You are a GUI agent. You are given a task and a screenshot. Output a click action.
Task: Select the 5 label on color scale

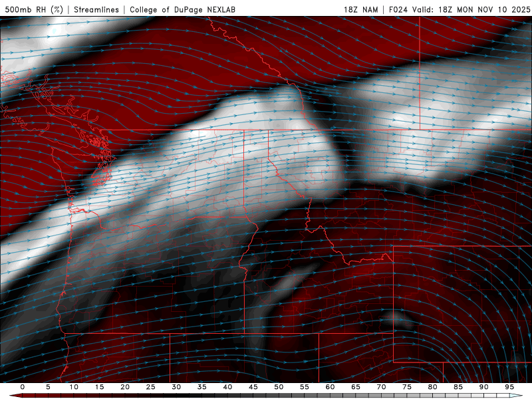48,387
